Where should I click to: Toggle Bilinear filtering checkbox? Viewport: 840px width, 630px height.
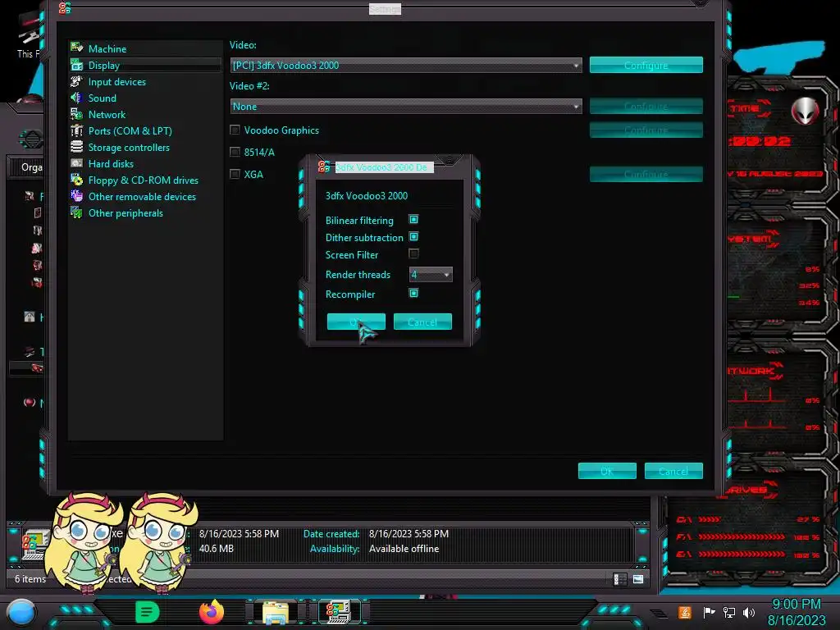tap(413, 219)
